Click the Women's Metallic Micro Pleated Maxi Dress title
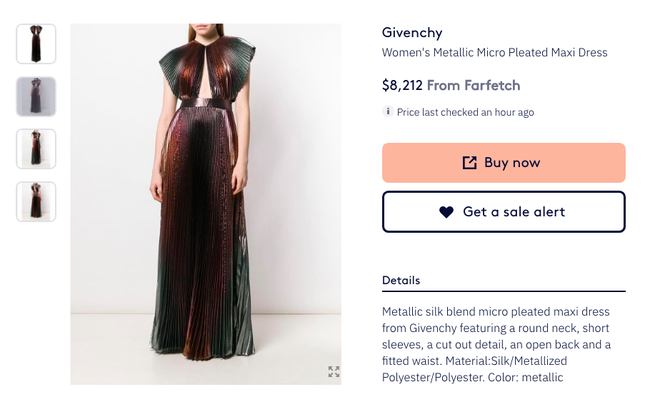Screen dimensions: 650x412 [x=495, y=53]
